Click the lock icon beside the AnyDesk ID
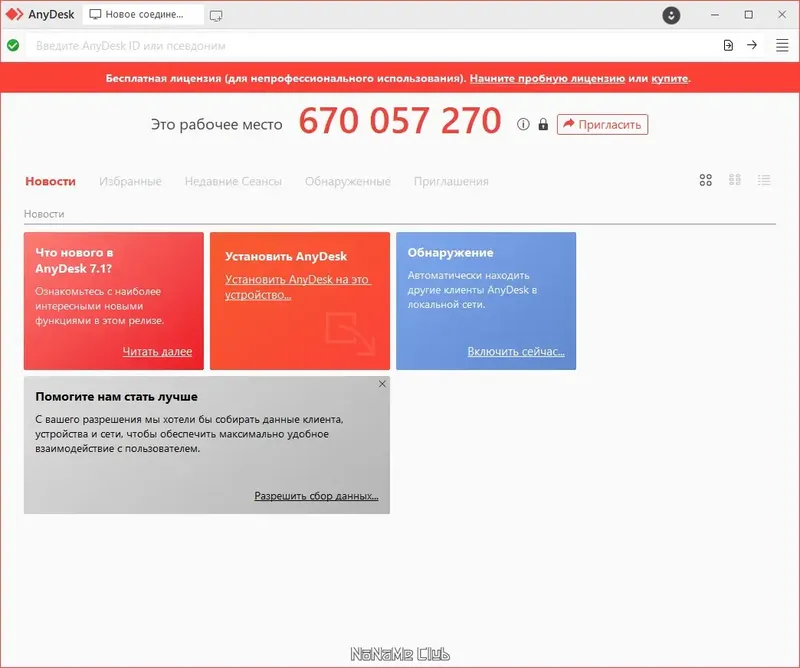Viewport: 800px width, 668px height. [541, 124]
